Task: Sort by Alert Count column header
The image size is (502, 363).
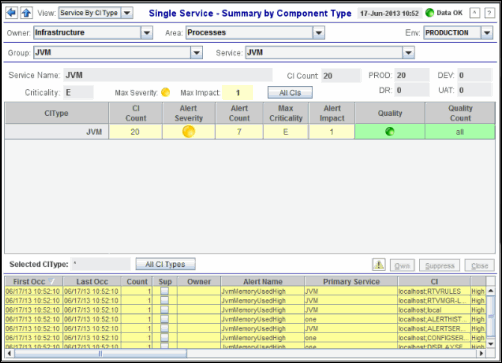Action: 239,113
